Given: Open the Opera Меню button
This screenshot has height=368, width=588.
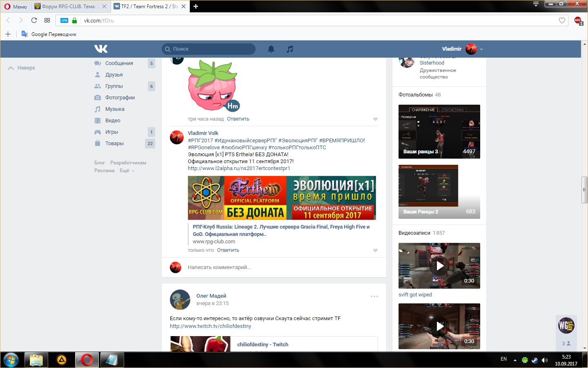Looking at the screenshot, I should (x=16, y=7).
